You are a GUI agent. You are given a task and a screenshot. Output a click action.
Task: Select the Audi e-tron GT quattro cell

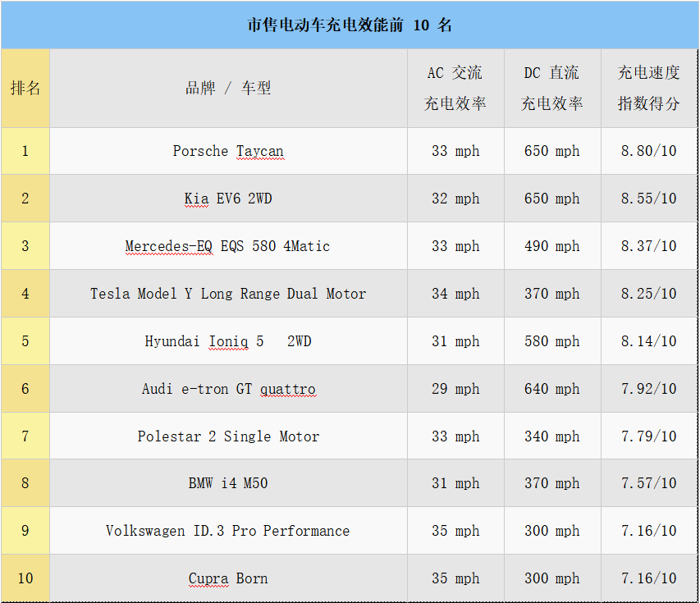click(228, 389)
